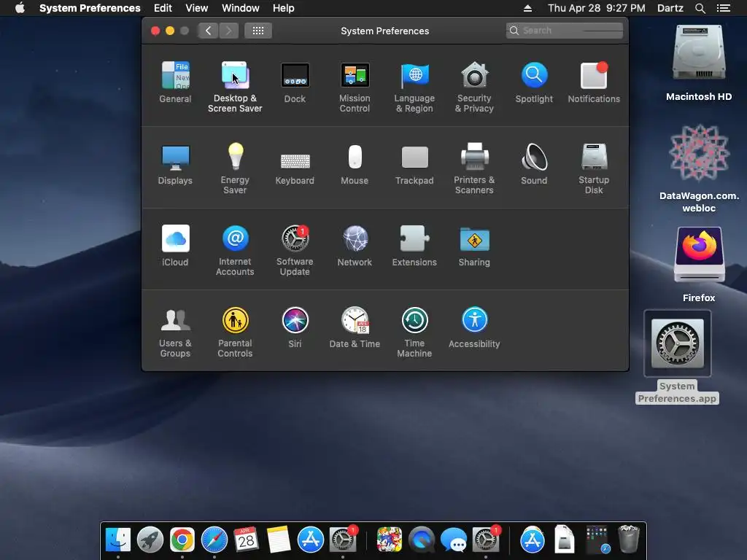
Task: Open the Window menu
Action: pos(241,8)
